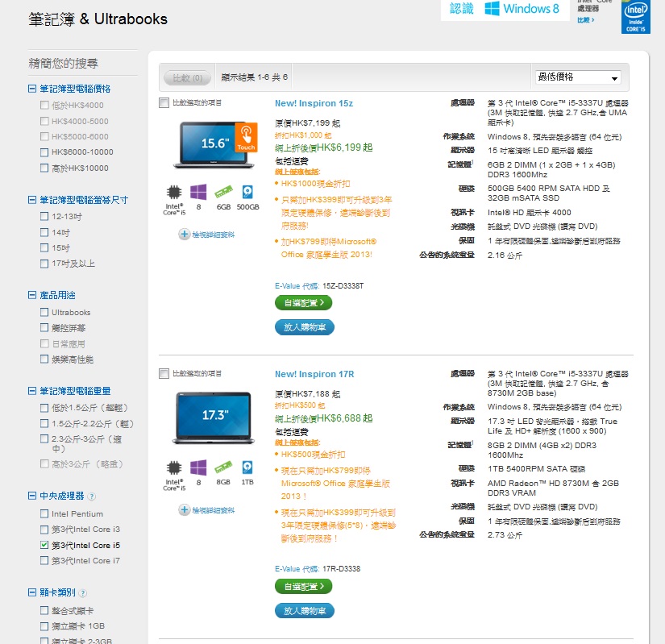Uncheck the 第3代Intel Core i5 filter
The image size is (665, 644).
pos(44,545)
